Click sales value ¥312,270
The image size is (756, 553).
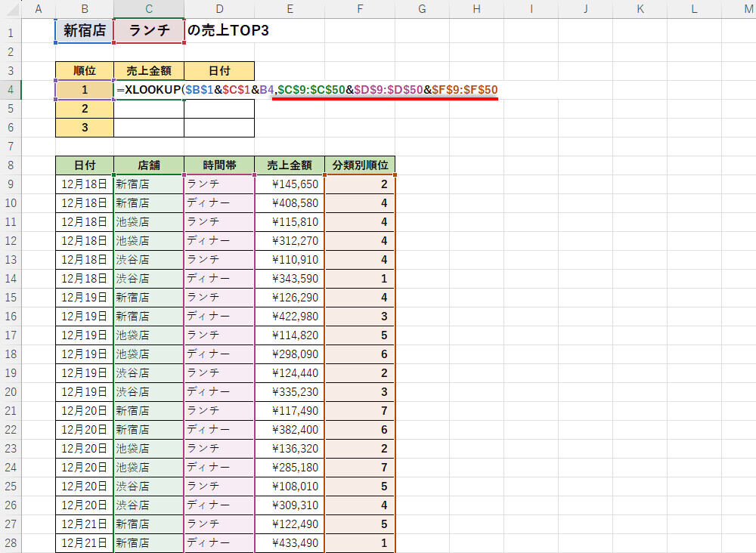pyautogui.click(x=290, y=240)
